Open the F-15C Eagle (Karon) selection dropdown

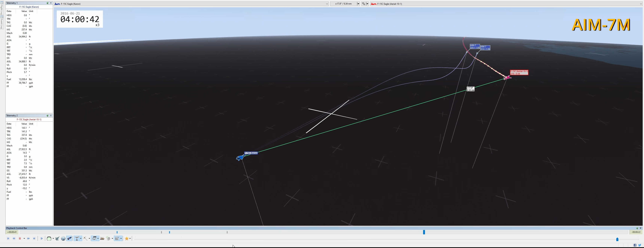coord(327,4)
